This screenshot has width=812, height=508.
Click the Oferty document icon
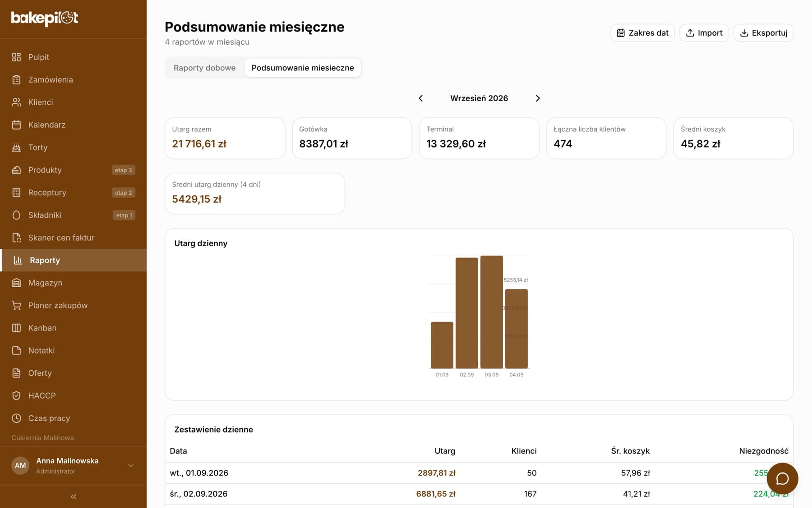(17, 373)
